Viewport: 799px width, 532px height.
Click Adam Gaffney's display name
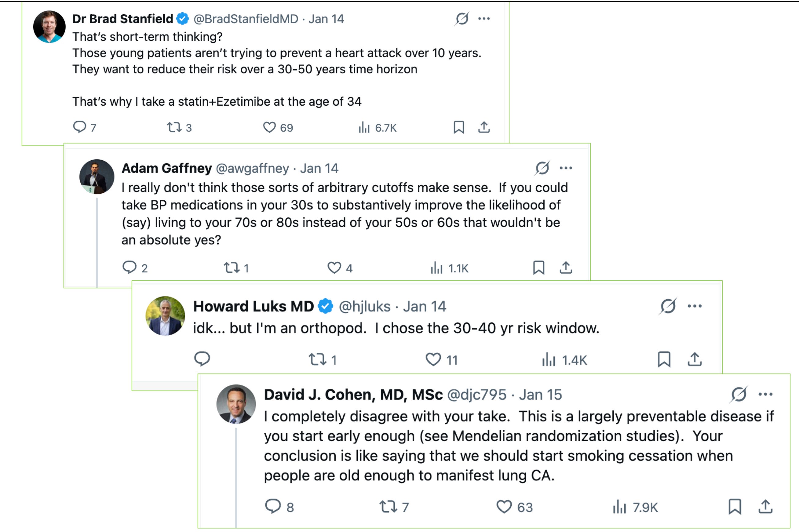point(166,168)
